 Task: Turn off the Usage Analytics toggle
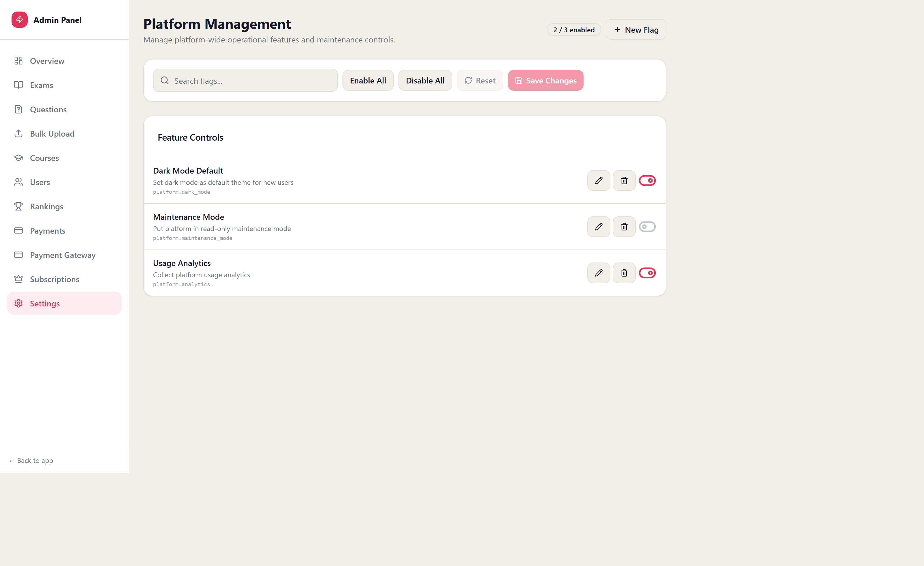tap(647, 273)
